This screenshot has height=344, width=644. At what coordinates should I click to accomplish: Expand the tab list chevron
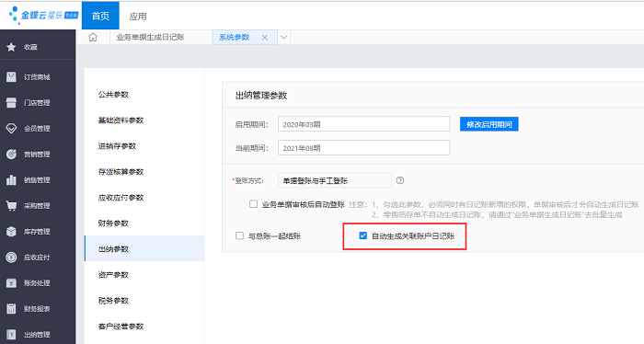point(283,37)
